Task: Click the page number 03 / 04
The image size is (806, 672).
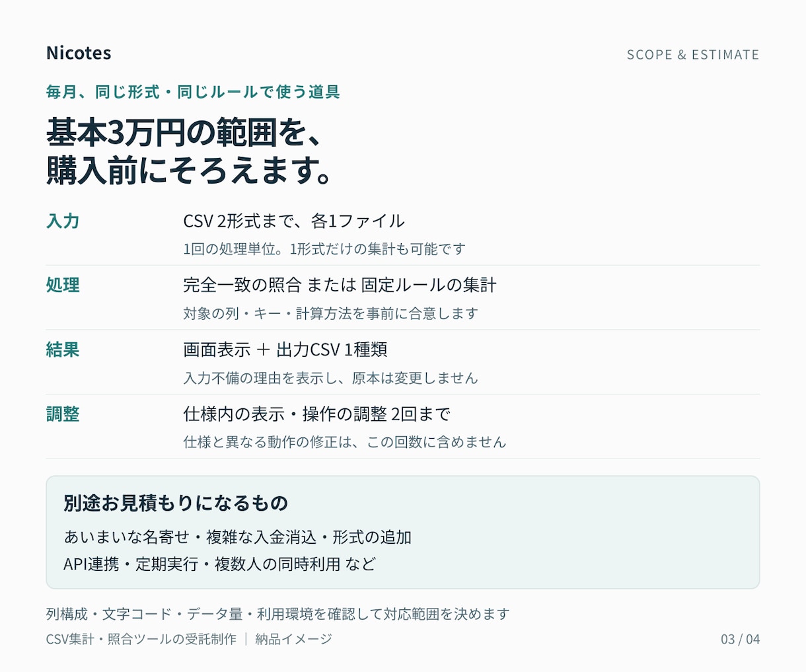Action: 740,639
